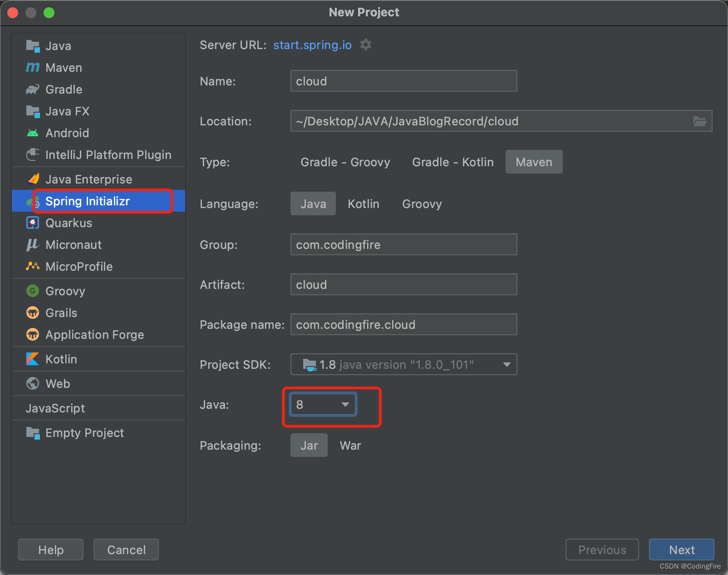Click the Groovy green G icon
The image size is (728, 575).
(33, 291)
